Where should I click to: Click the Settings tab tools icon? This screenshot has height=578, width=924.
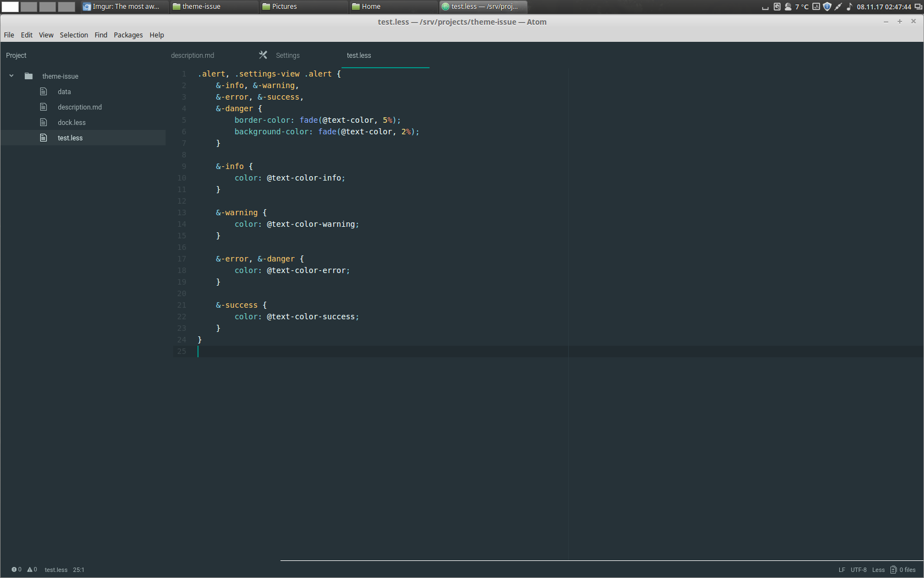point(263,55)
